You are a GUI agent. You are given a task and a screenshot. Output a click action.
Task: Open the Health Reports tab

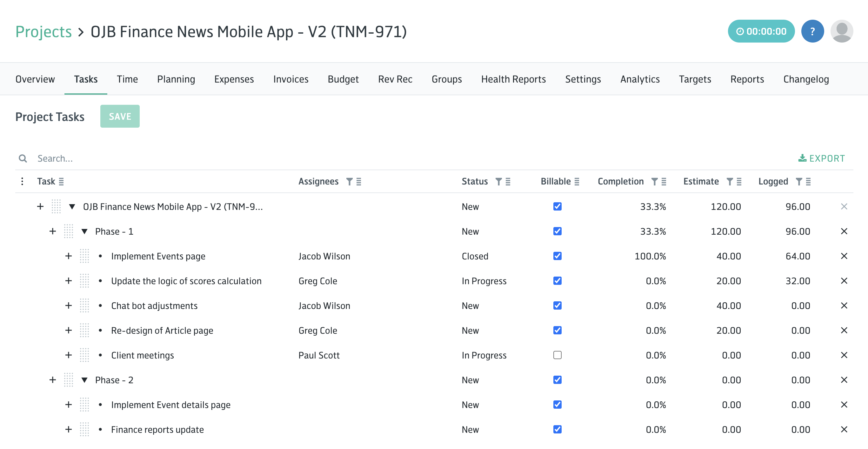click(513, 79)
